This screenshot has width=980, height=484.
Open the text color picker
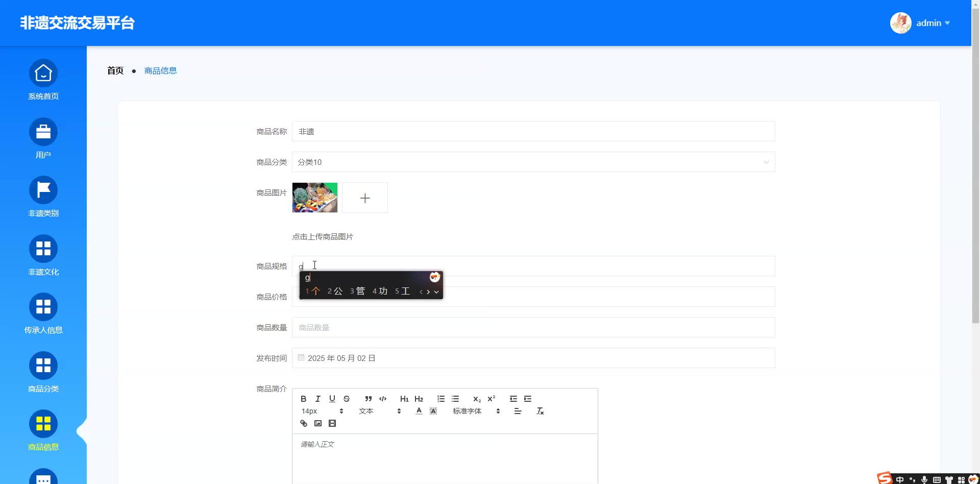[419, 411]
